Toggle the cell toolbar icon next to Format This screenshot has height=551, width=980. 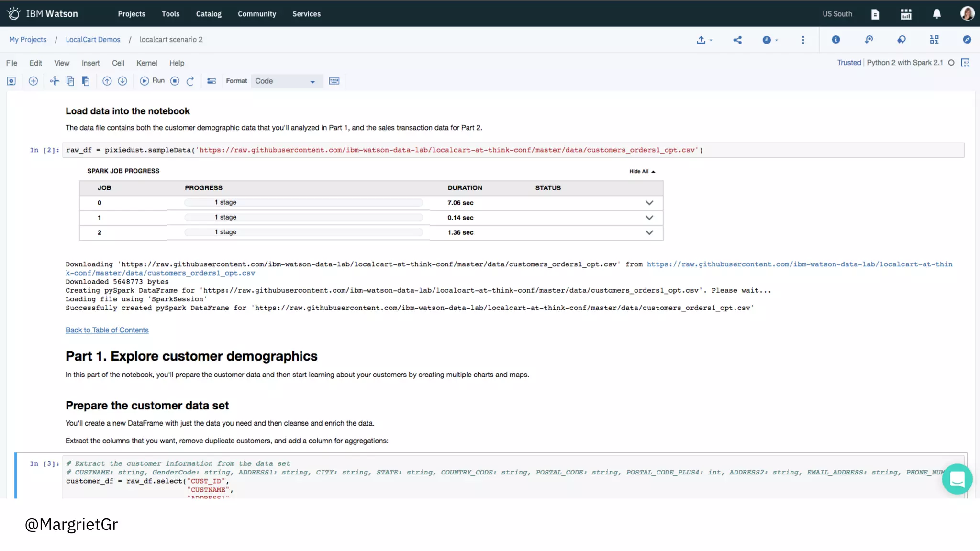pyautogui.click(x=212, y=81)
